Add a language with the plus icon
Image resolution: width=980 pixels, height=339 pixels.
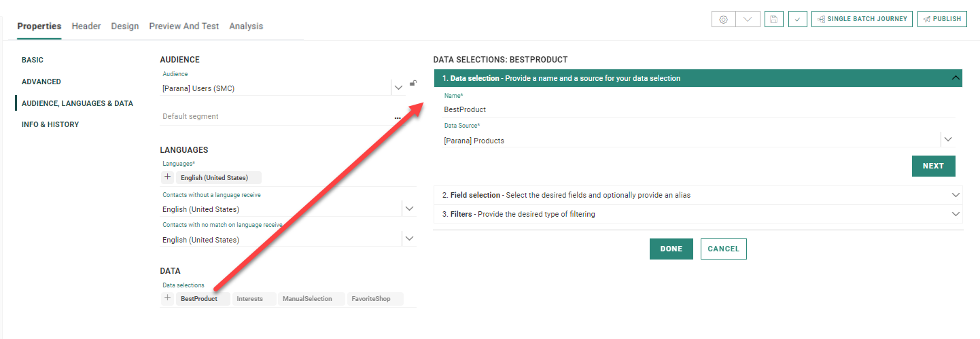(168, 177)
